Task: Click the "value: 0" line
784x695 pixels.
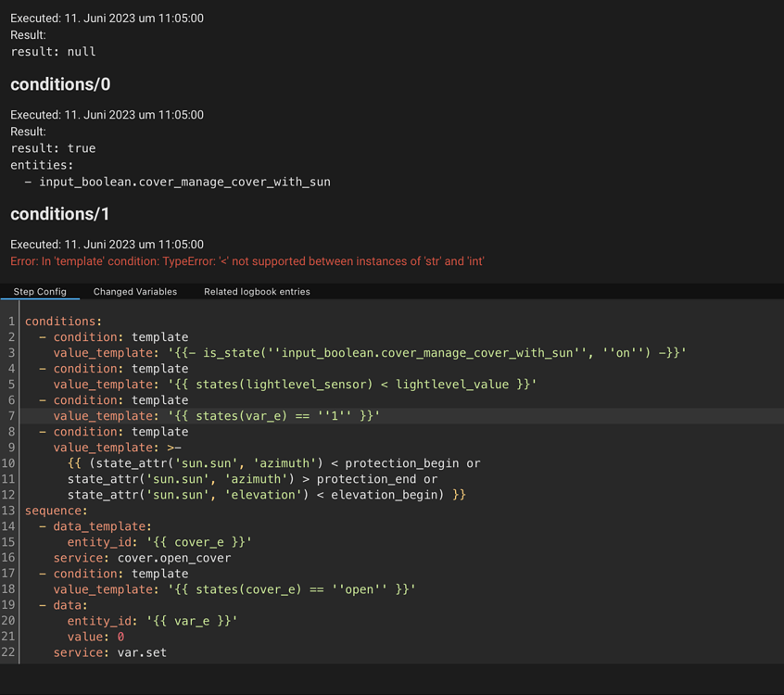Action: pos(95,637)
